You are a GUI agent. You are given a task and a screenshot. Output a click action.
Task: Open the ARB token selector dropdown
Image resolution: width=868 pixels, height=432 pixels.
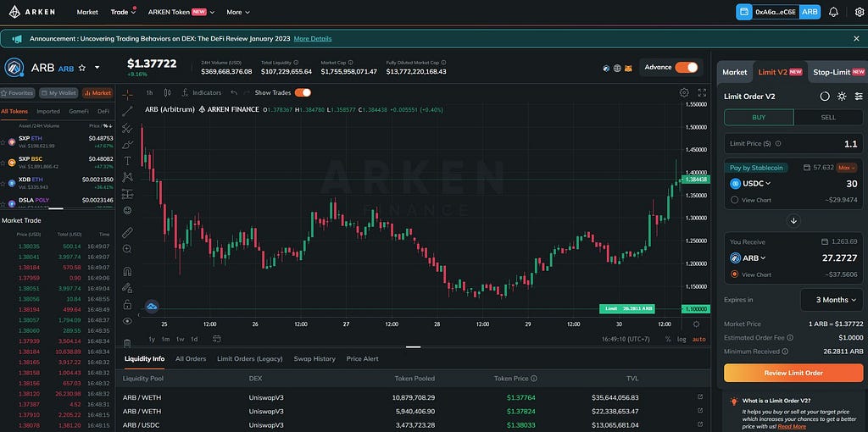[x=97, y=68]
